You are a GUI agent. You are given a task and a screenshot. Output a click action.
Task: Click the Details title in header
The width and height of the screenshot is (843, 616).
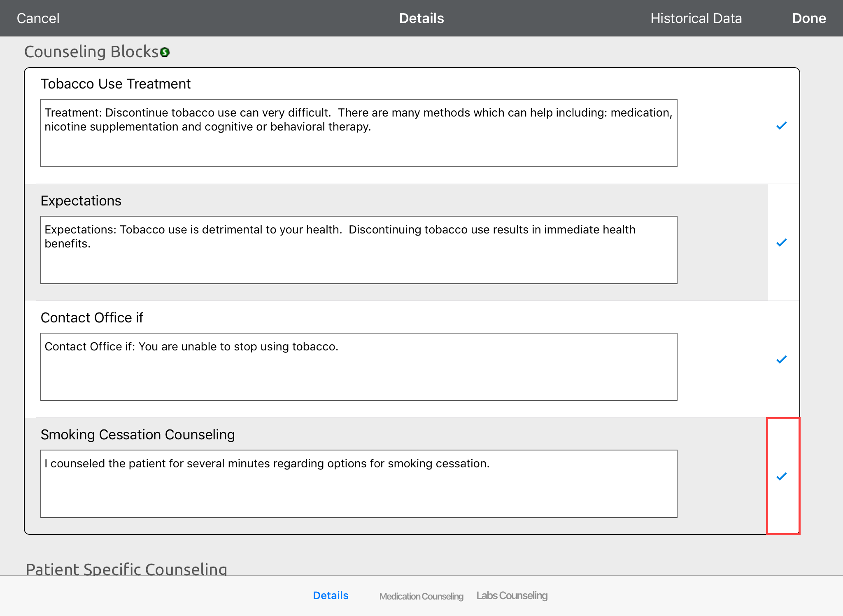[x=421, y=18]
